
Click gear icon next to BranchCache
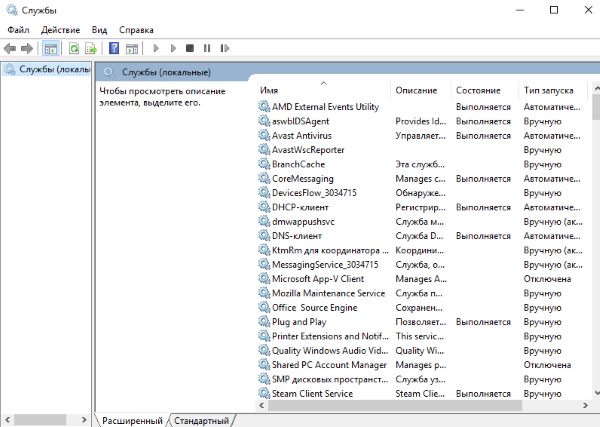click(x=264, y=164)
